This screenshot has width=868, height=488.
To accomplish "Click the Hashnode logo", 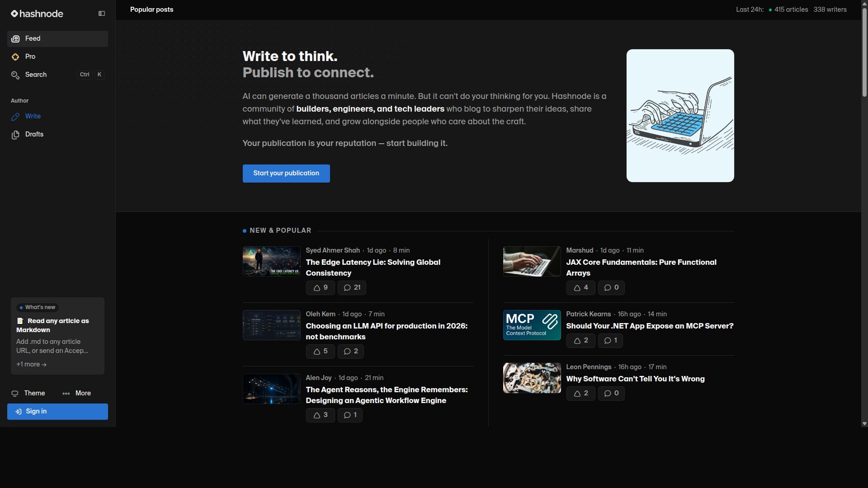I will [x=37, y=14].
